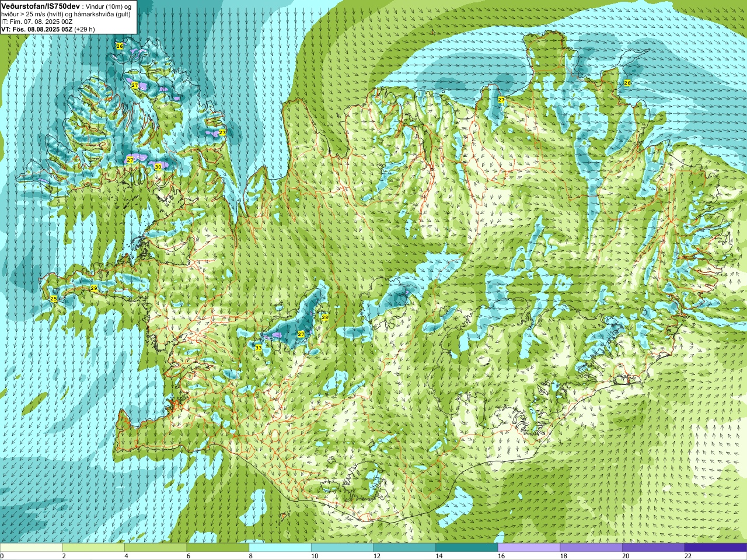Click the scale number 2 under the legend
This screenshot has width=747, height=560.
pyautogui.click(x=64, y=556)
